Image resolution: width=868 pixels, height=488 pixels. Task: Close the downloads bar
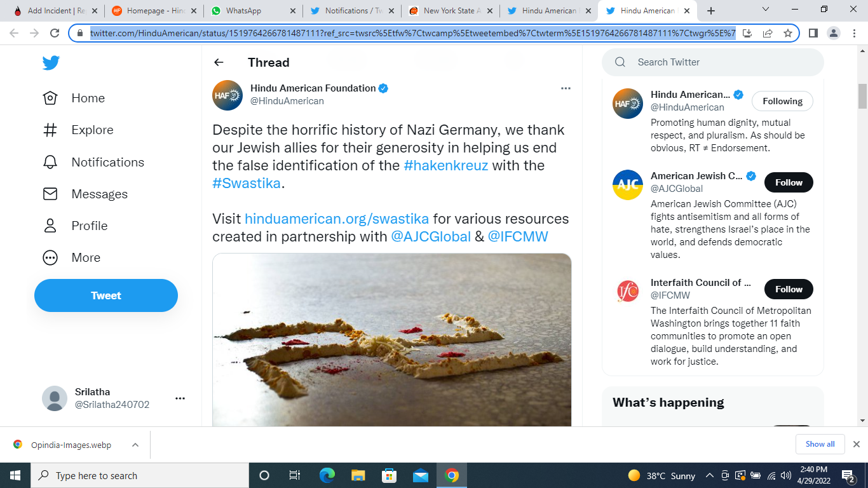coord(856,444)
